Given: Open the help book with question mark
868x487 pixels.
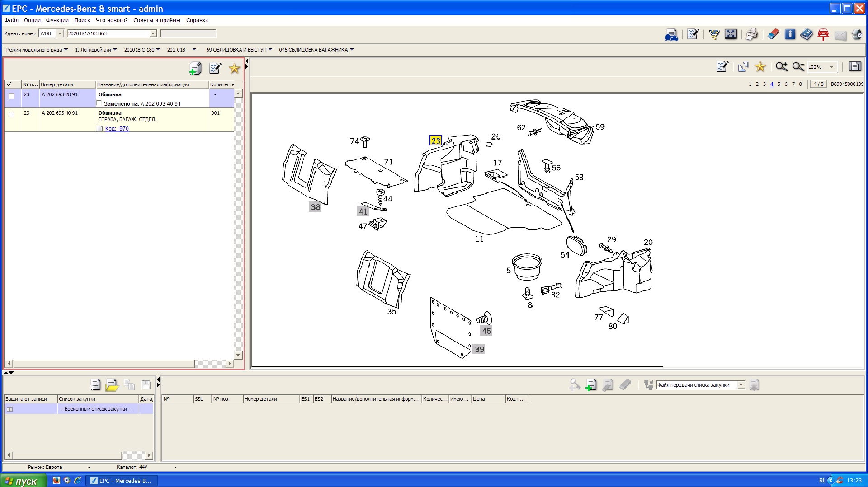Looking at the screenshot, I should point(806,34).
